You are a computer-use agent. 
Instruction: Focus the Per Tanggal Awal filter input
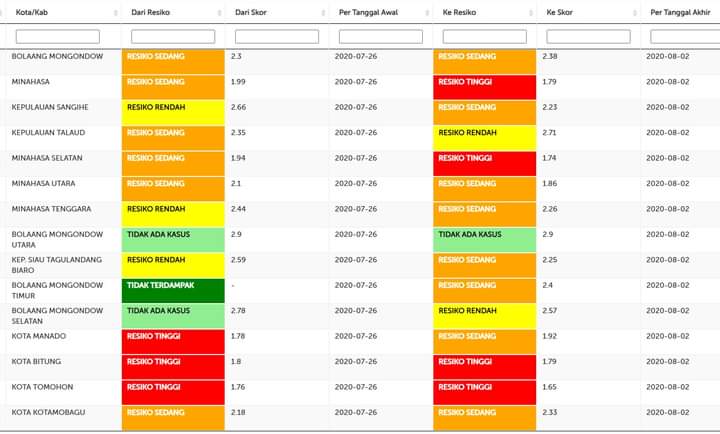381,37
